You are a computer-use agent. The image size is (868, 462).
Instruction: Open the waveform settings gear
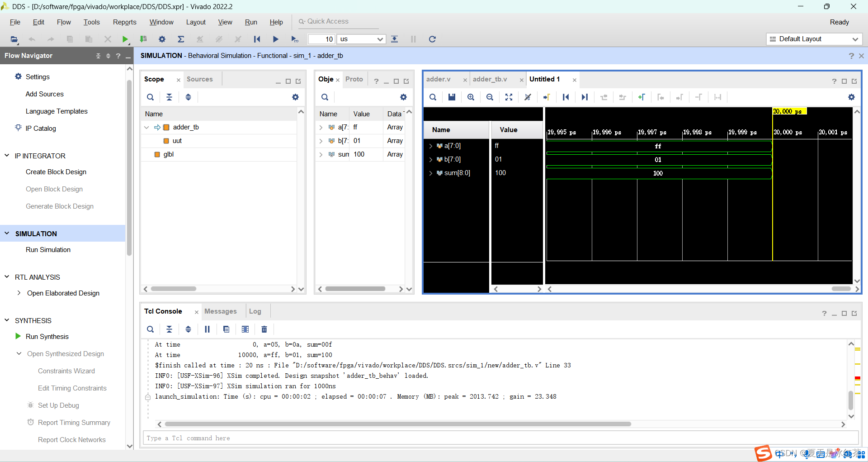point(851,97)
